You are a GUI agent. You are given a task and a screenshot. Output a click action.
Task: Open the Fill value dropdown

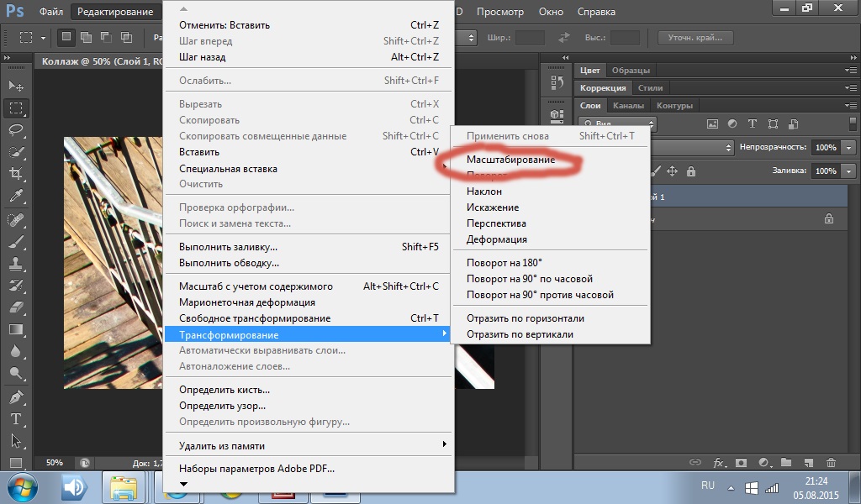point(849,171)
